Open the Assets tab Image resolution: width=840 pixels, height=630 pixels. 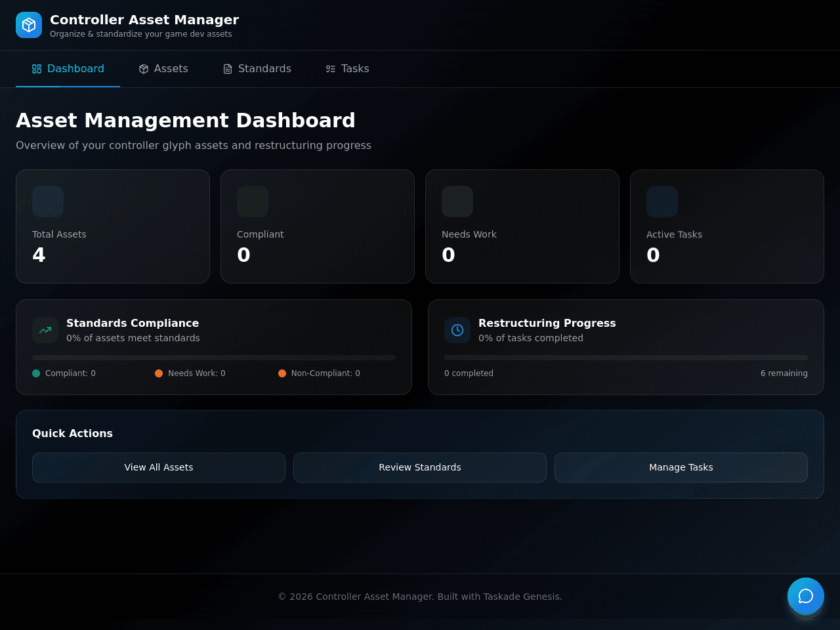pos(163,69)
